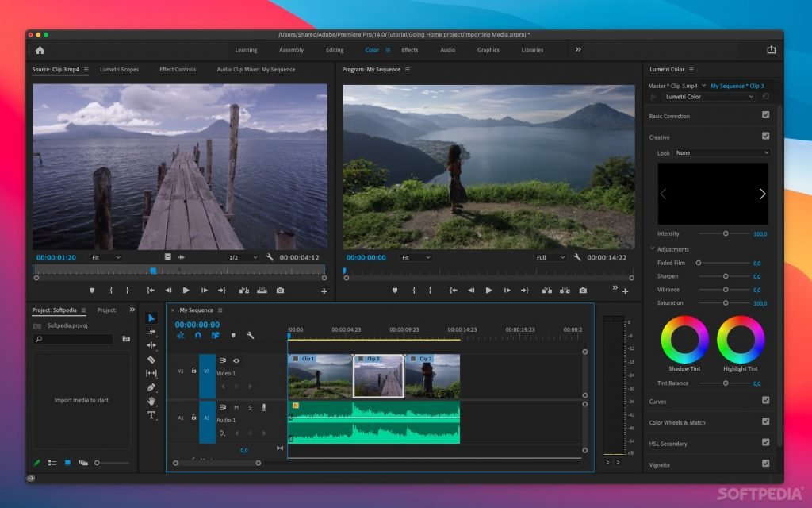
Task: Switch to Effects workspace
Action: point(410,50)
